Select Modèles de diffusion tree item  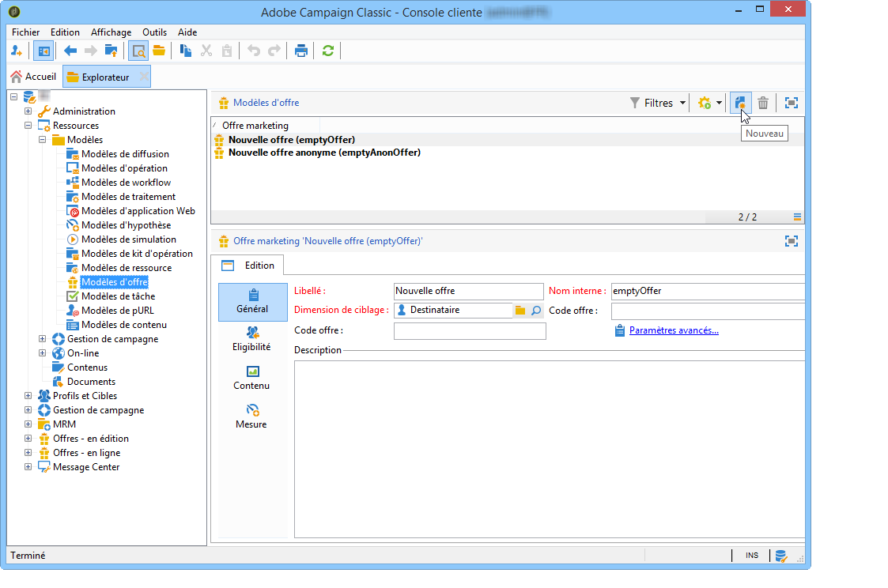pos(125,154)
